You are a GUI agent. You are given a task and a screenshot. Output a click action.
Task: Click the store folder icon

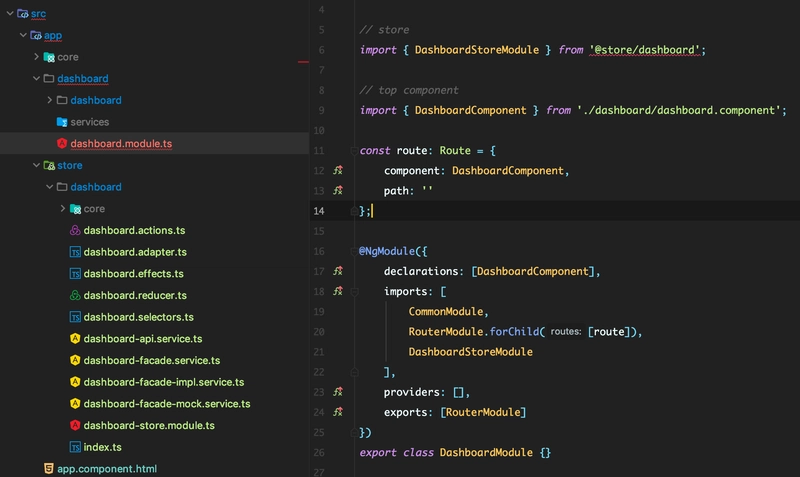pyautogui.click(x=49, y=165)
